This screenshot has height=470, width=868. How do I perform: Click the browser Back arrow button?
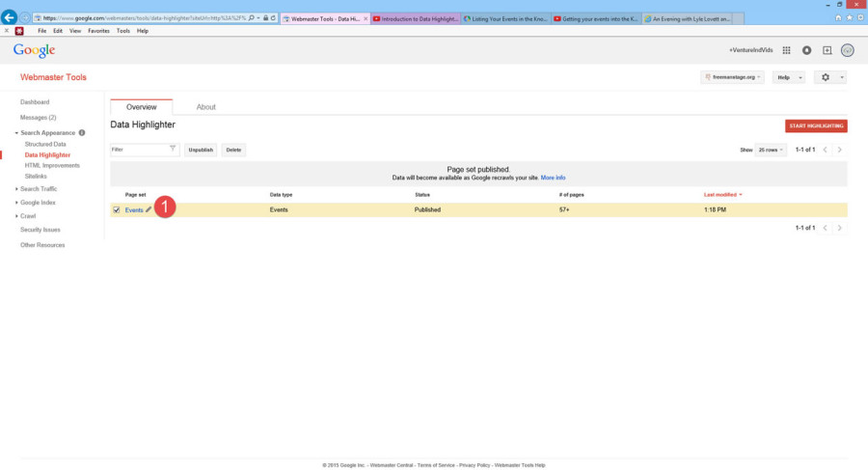9,17
